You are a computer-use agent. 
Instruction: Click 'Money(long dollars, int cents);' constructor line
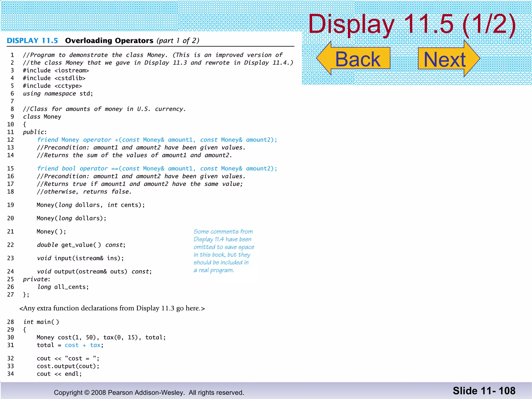pyautogui.click(x=91, y=205)
